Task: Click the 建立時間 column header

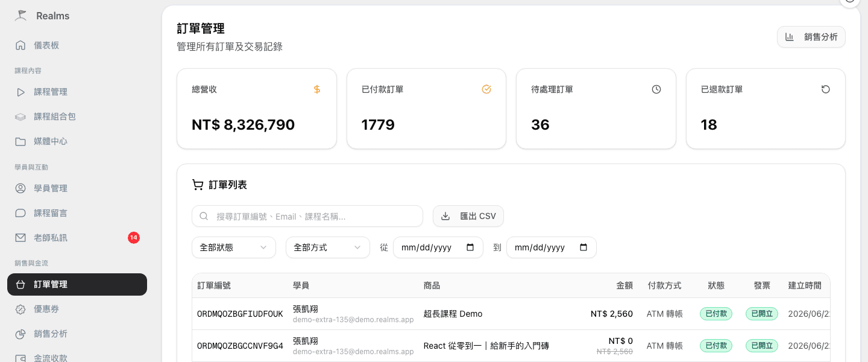Action: pos(805,285)
